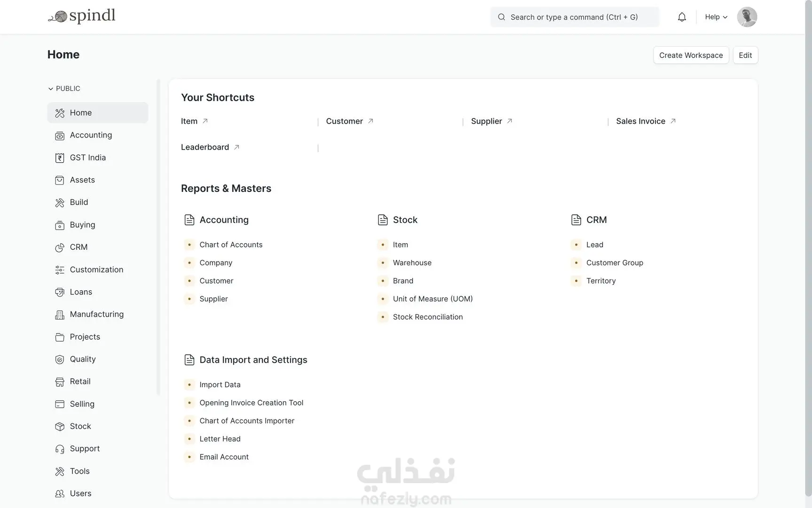Open the Help dropdown

coord(716,17)
